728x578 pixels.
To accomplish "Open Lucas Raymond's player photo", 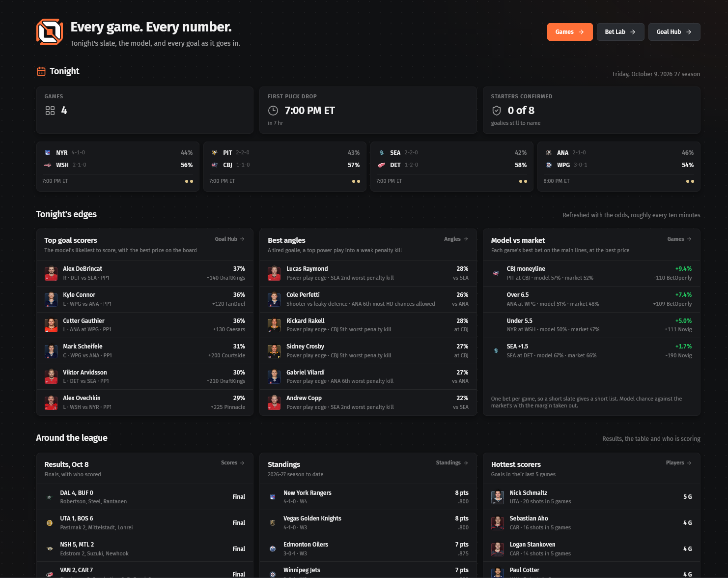I will coord(274,273).
